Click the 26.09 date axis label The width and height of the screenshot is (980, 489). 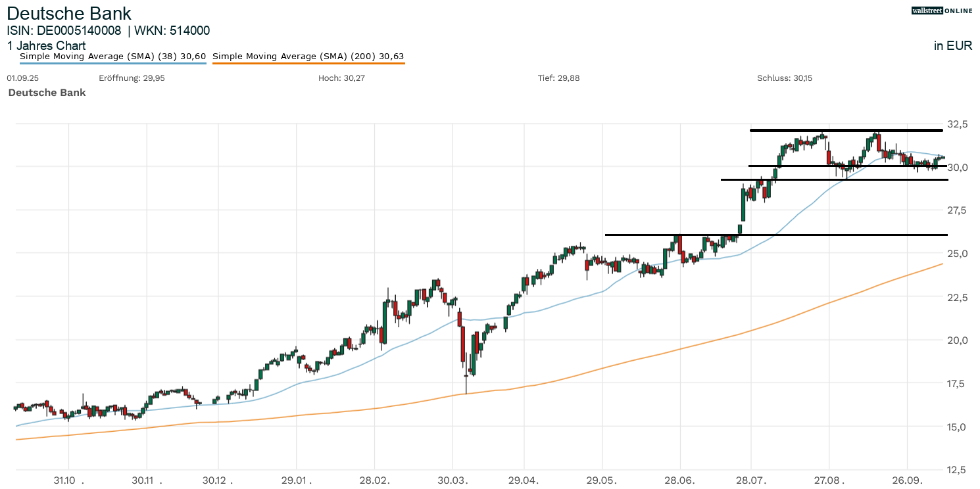point(907,480)
